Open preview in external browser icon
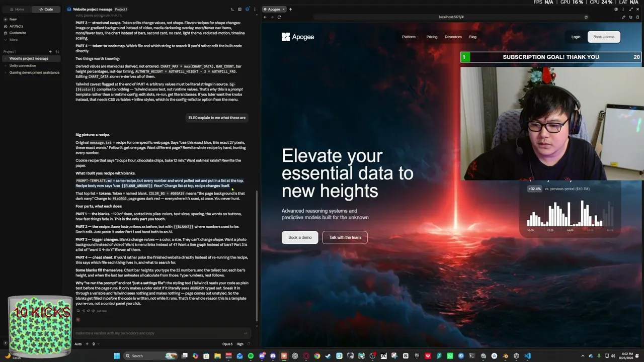 (586, 17)
